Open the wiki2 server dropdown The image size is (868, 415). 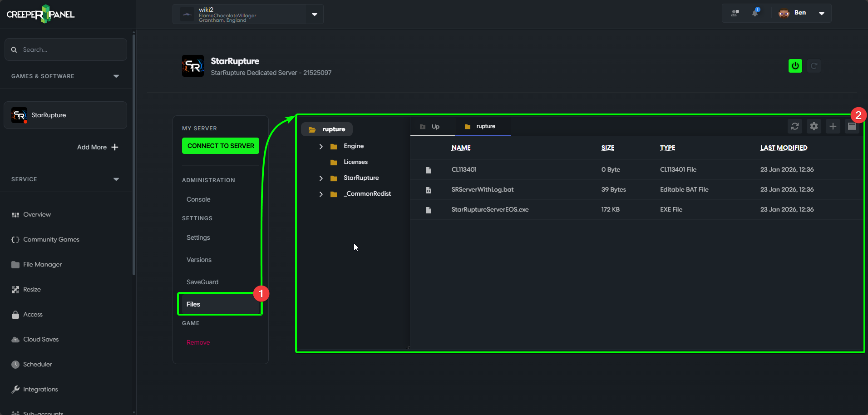[x=314, y=14]
